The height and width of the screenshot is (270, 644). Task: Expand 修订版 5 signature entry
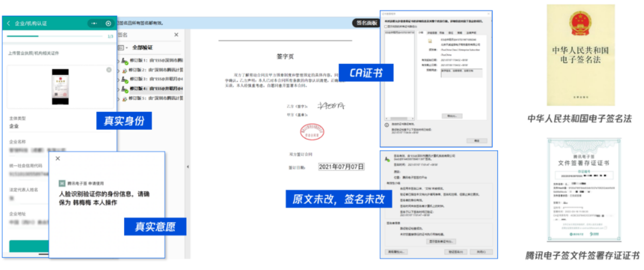click(x=119, y=98)
